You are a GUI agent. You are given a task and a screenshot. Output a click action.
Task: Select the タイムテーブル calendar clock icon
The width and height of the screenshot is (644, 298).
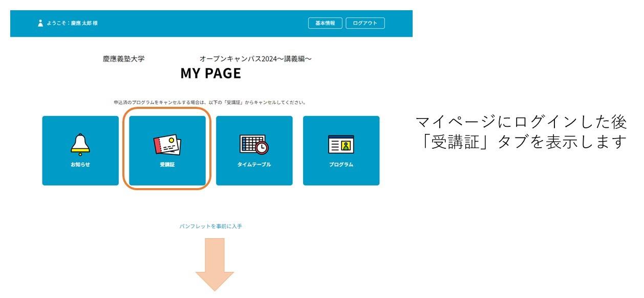pyautogui.click(x=254, y=145)
